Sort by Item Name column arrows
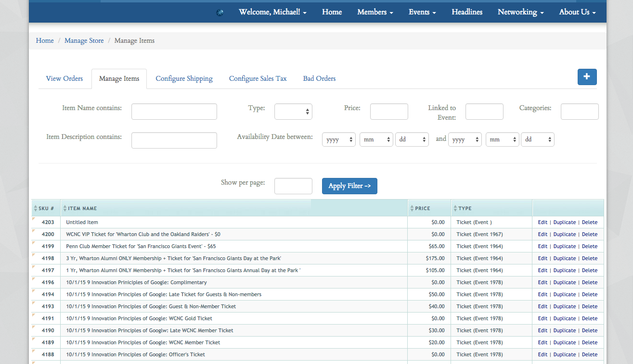 click(x=65, y=208)
